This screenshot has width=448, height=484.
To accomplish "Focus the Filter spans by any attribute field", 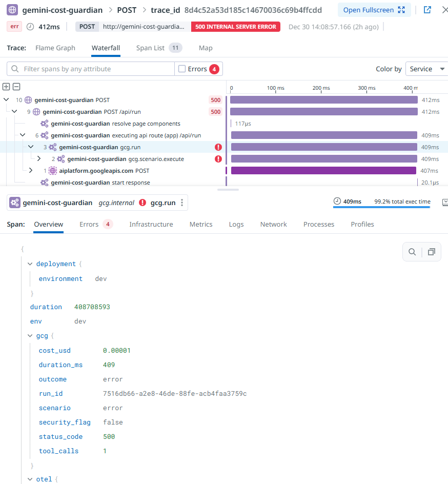I will (x=91, y=69).
